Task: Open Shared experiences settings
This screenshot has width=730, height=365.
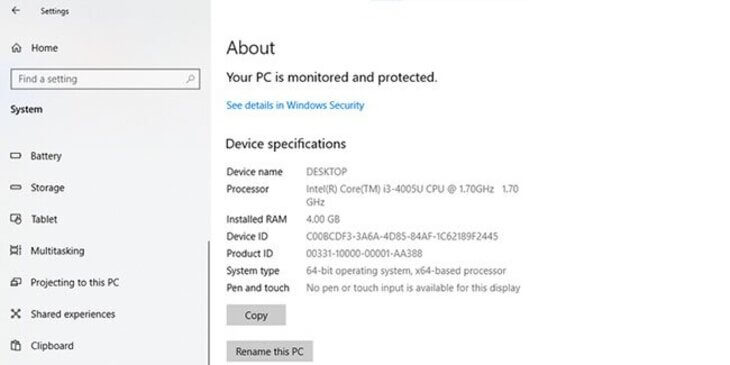Action: [73, 314]
